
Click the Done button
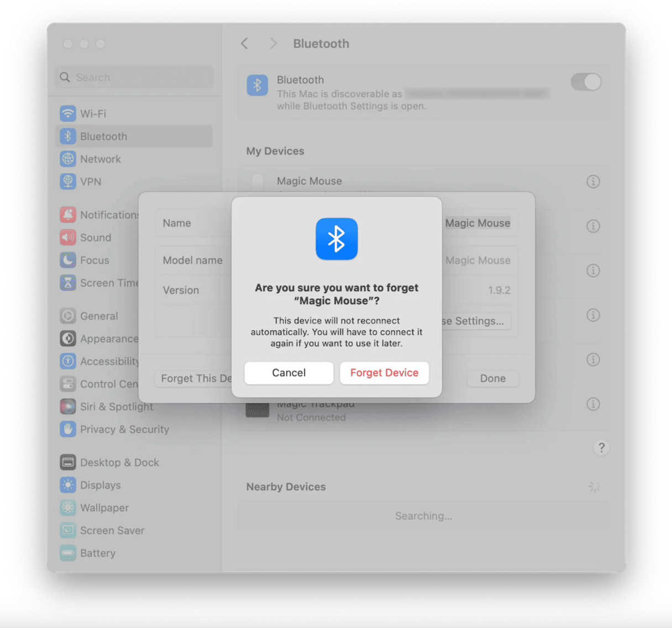pyautogui.click(x=492, y=378)
